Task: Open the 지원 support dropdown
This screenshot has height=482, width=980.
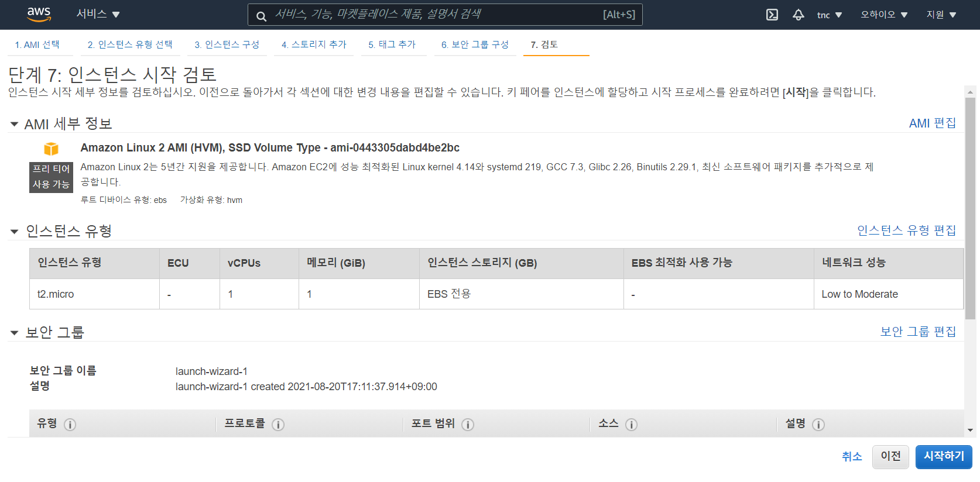Action: 941,15
